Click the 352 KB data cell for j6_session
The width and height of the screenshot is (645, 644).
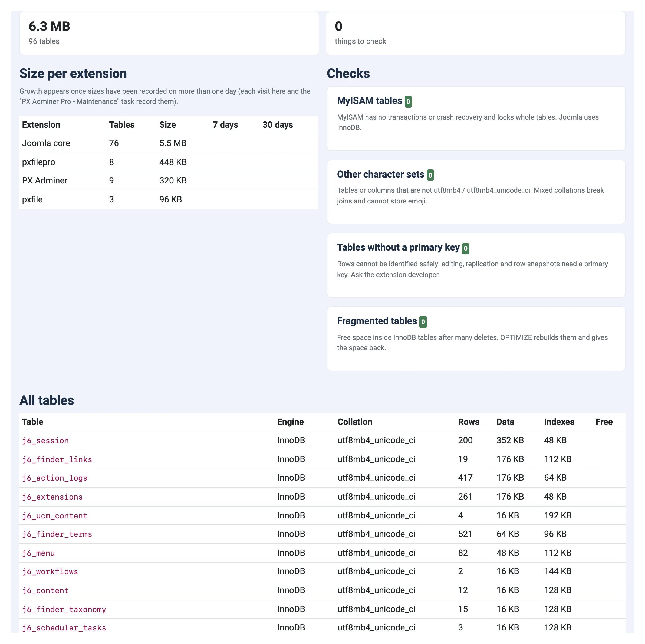[510, 440]
